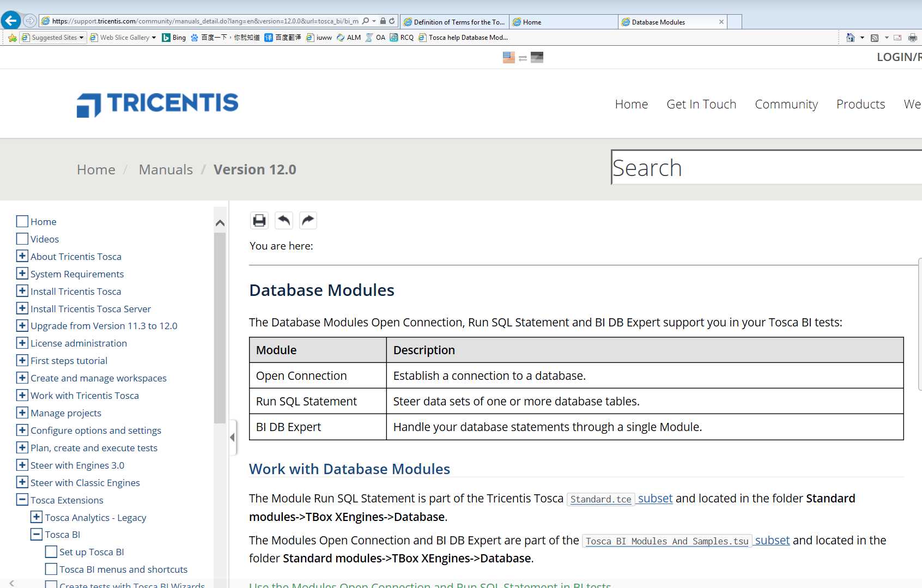Expand Tosca Analytics - Legacy node
This screenshot has width=922, height=588.
click(x=37, y=517)
